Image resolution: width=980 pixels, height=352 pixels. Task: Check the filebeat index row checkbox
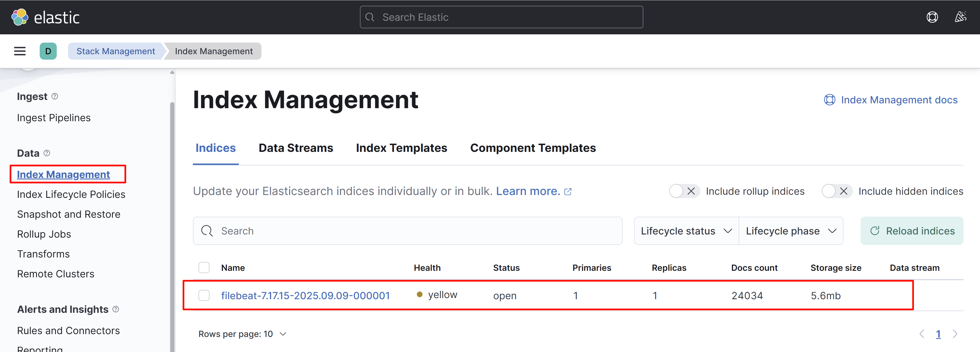pyautogui.click(x=204, y=296)
